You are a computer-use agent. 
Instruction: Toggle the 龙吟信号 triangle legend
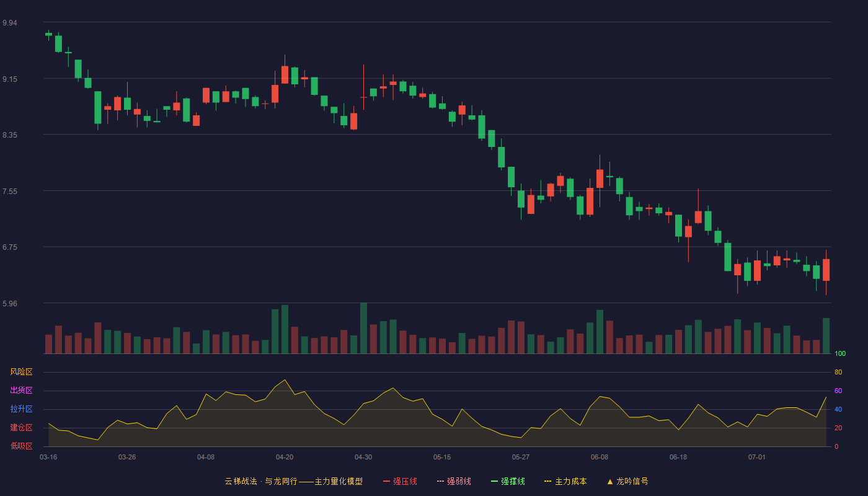[x=627, y=481]
